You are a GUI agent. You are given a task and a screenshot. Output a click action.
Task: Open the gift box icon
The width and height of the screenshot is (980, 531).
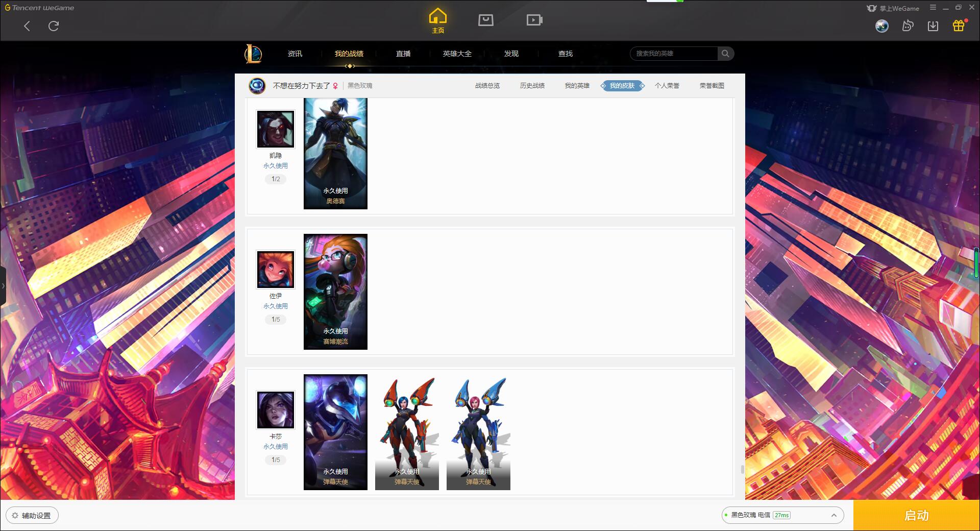coord(959,26)
